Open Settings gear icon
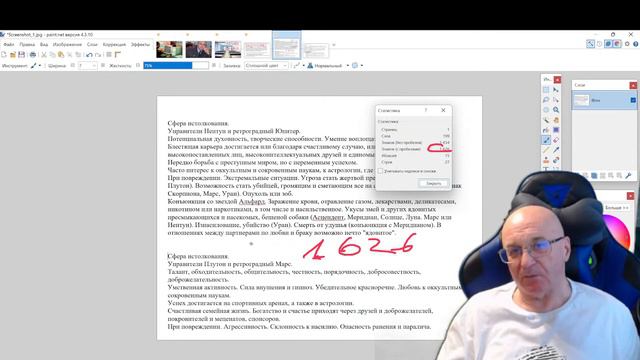The image size is (640, 360). pyautogui.click(x=627, y=44)
